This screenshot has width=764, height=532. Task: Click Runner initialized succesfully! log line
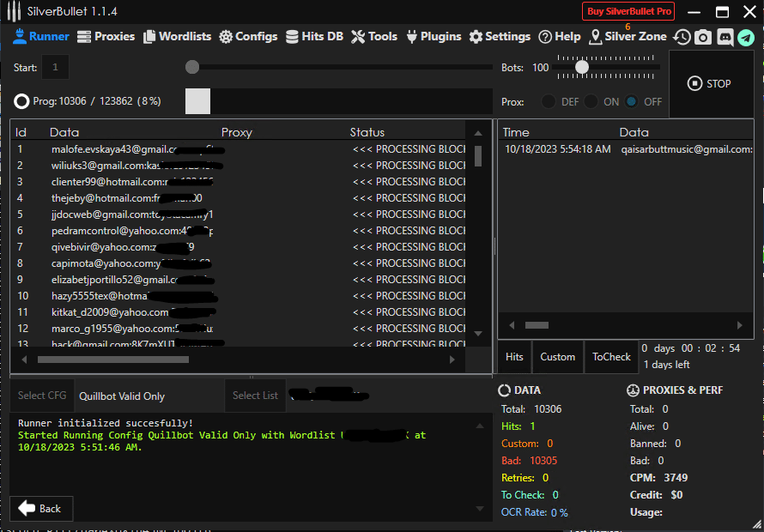coord(106,423)
